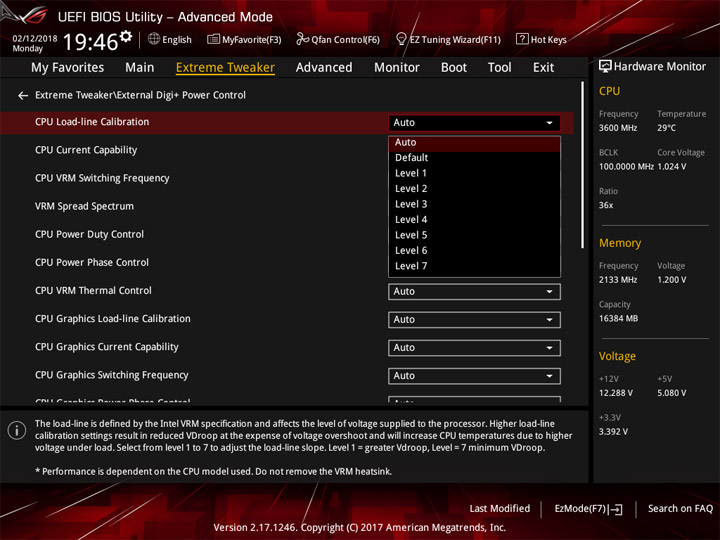Viewport: 720px width, 540px height.
Task: Click the EzMode exit arrow icon
Action: (x=616, y=509)
